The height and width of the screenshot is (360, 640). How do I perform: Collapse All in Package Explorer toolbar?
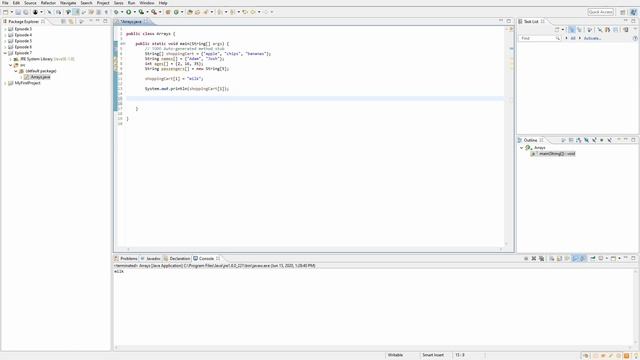pos(63,21)
